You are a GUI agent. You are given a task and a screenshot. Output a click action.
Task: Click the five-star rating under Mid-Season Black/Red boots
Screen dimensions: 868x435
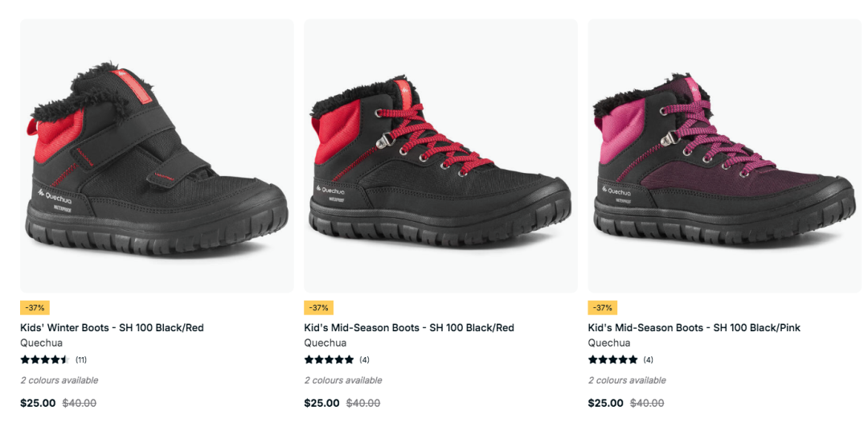(x=329, y=359)
